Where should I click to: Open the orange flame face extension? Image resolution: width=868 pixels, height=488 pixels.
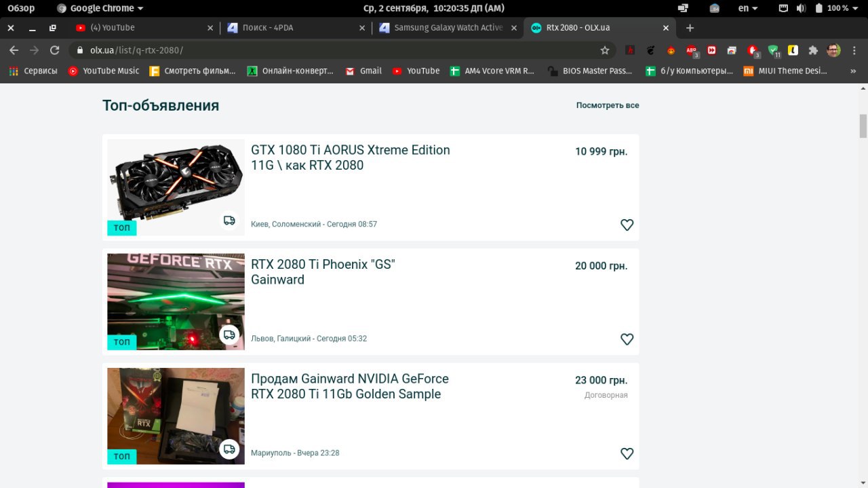coord(671,50)
